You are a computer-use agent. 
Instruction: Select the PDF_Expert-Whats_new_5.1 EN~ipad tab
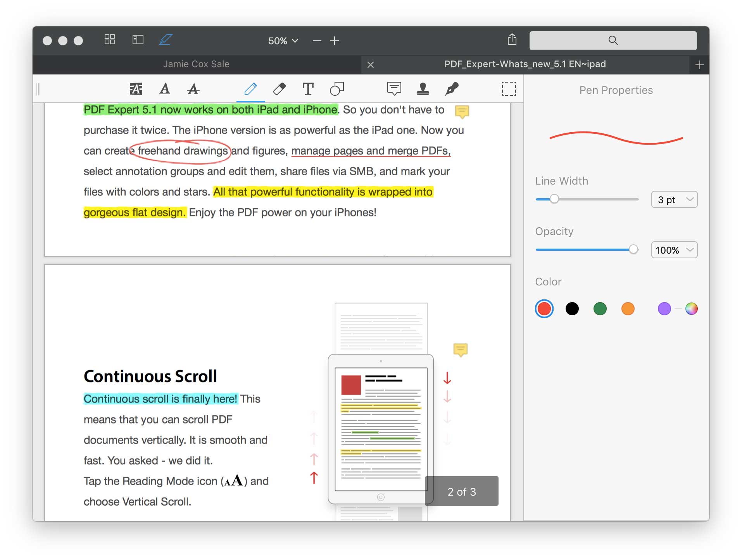(525, 64)
